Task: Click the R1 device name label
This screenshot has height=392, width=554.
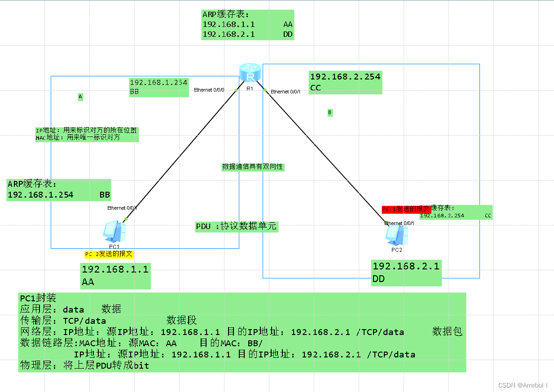Action: click(250, 89)
